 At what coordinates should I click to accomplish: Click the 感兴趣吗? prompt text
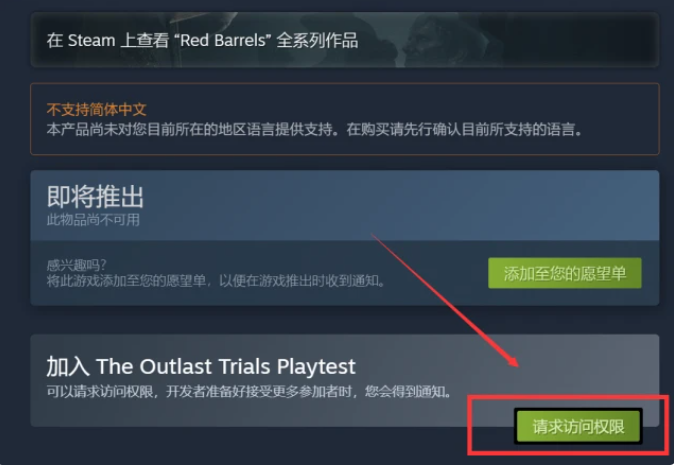click(77, 265)
